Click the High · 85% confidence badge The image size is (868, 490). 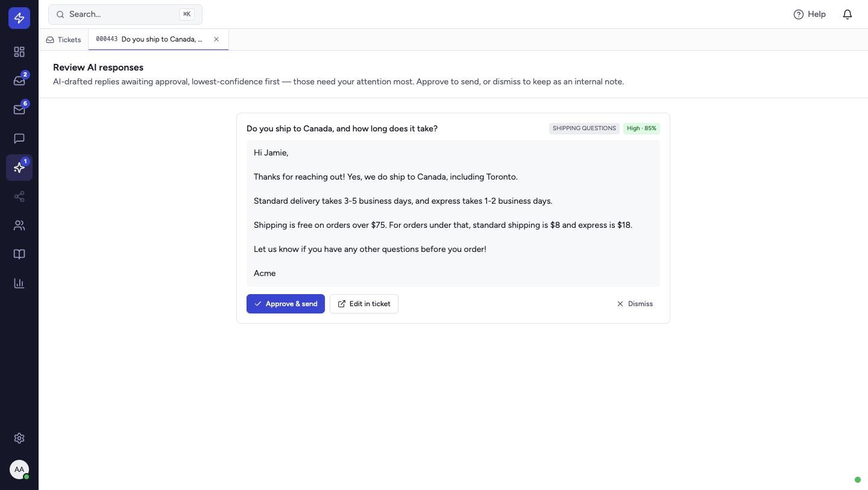point(641,128)
